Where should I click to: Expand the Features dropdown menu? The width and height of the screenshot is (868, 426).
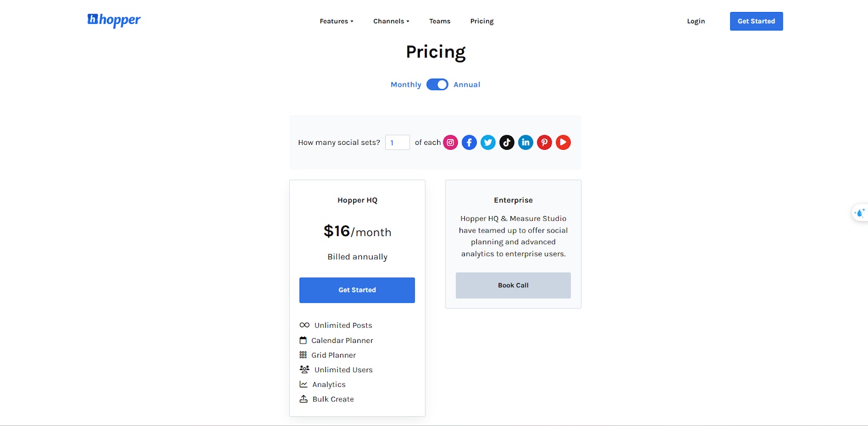click(336, 21)
